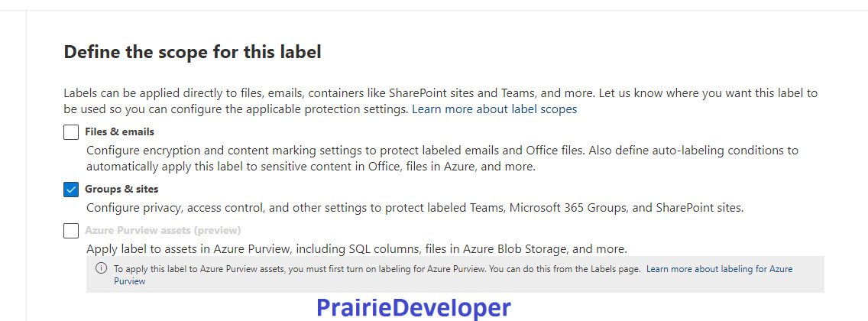The image size is (868, 321).
Task: Click the left vertical page divider
Action: 26,166
